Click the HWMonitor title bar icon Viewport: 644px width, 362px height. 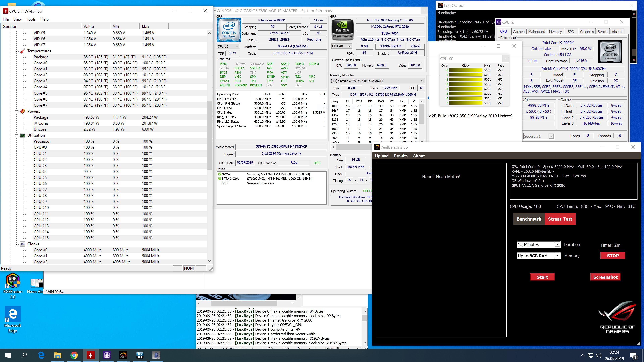pyautogui.click(x=5, y=11)
